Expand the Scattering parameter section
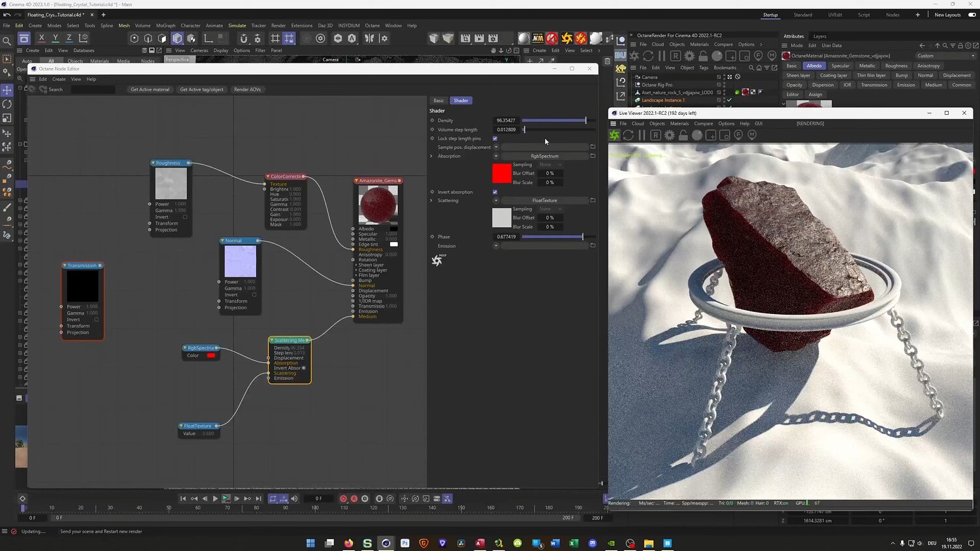Screen dimensions: 980x551 pyautogui.click(x=431, y=200)
